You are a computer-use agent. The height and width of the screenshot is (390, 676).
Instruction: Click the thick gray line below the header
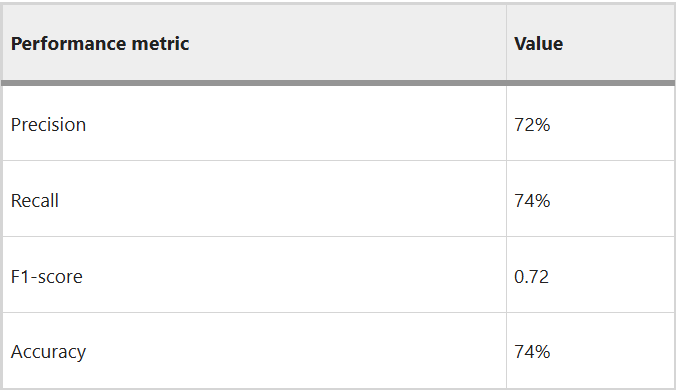coord(338,83)
